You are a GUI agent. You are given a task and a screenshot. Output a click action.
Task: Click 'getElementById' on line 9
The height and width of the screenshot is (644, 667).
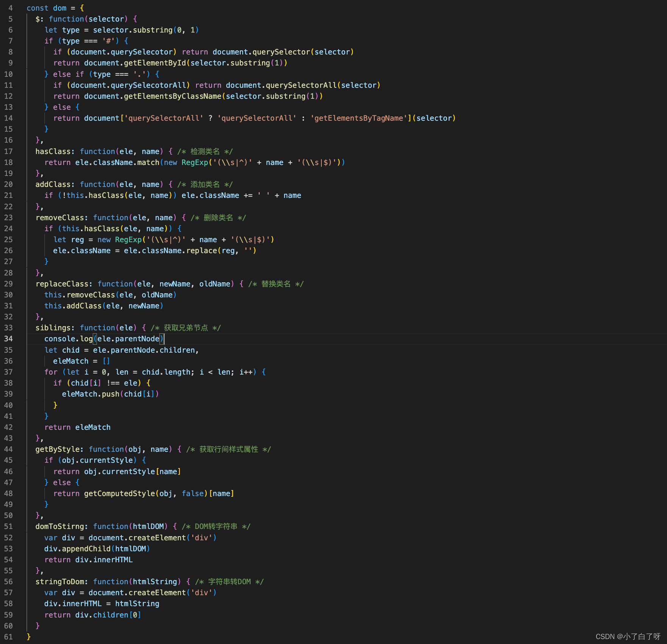tap(155, 63)
